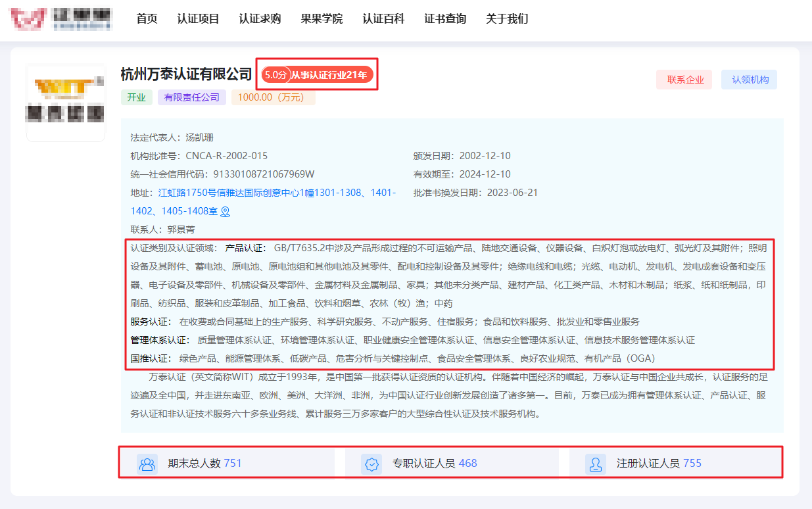Click the 专职认证人员 shield icon
This screenshot has width=812, height=509.
pyautogui.click(x=371, y=464)
